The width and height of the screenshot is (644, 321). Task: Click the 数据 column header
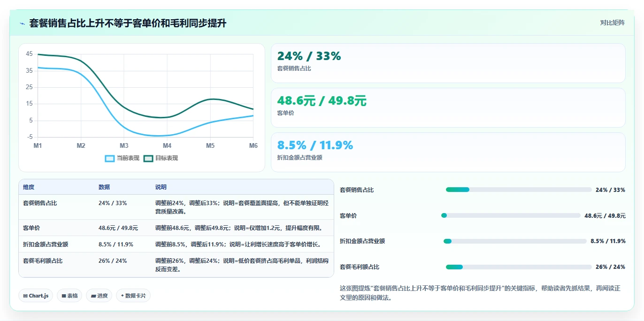(x=104, y=187)
